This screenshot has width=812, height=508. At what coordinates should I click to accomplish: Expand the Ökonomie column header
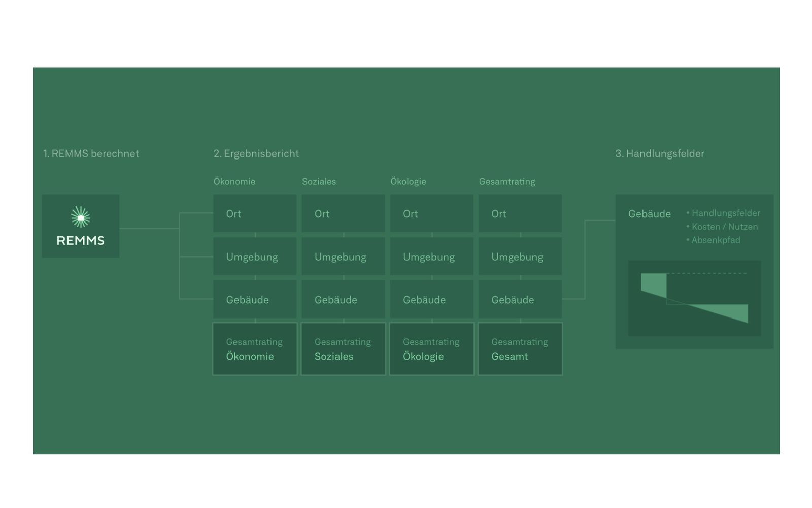[x=234, y=181]
